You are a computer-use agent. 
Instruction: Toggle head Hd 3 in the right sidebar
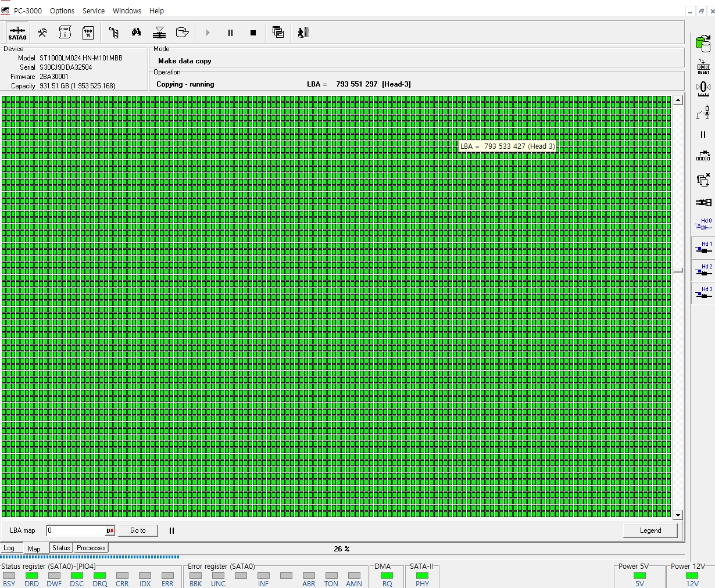[x=703, y=293]
